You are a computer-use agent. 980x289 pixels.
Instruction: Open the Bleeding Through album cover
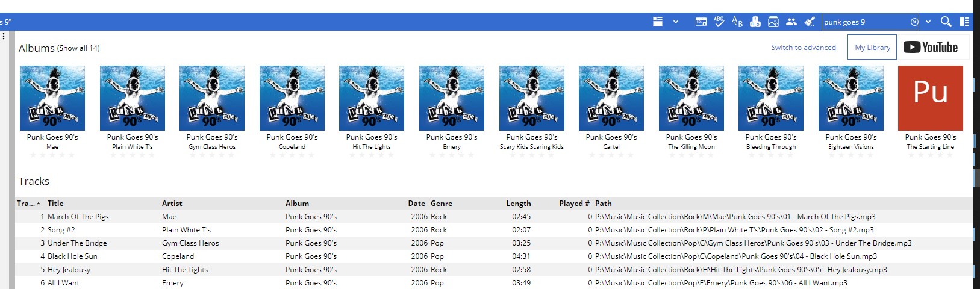(x=771, y=98)
